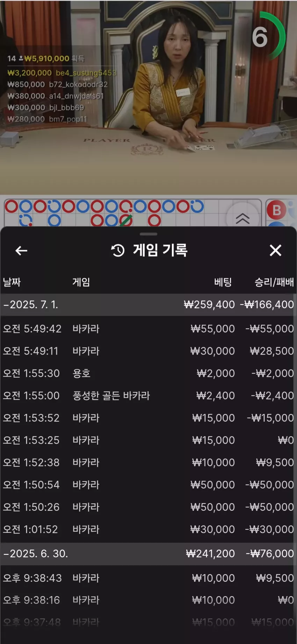Tap winner b72_kokododr32 in the list
This screenshot has width=297, height=644.
(x=58, y=84)
